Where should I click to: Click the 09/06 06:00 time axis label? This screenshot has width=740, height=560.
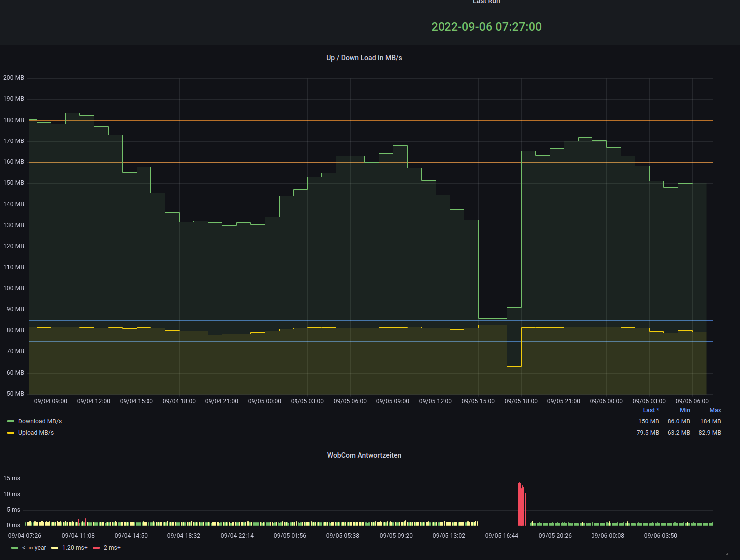point(692,401)
